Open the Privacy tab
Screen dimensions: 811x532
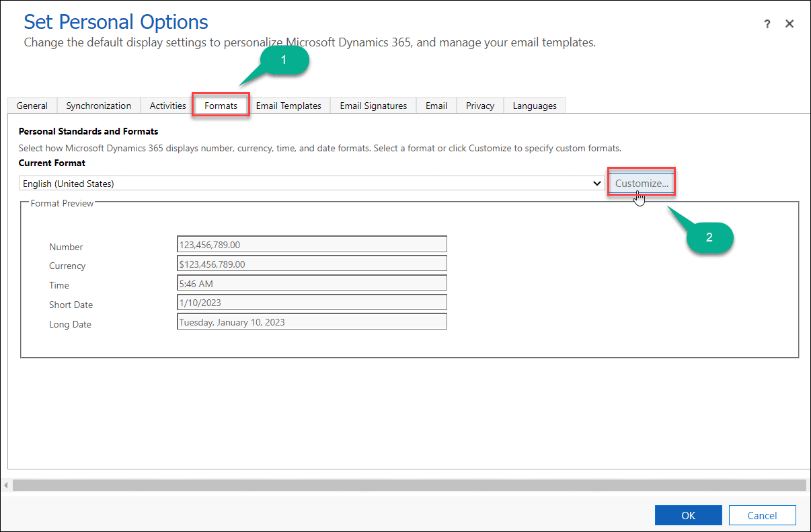click(x=479, y=105)
